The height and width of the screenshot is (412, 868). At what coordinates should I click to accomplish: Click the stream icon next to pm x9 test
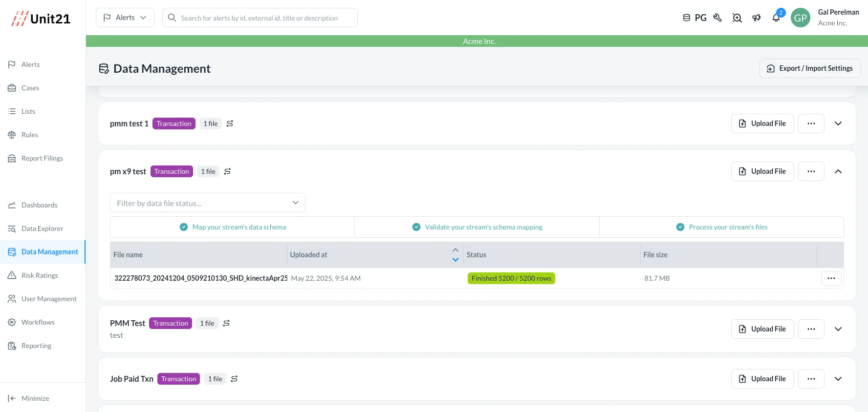227,171
